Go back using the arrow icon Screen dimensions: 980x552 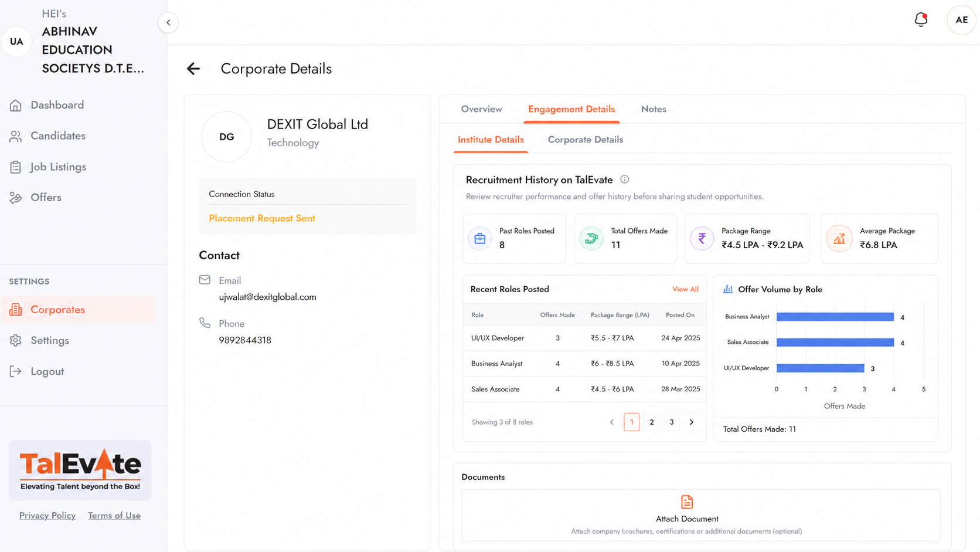(x=193, y=69)
